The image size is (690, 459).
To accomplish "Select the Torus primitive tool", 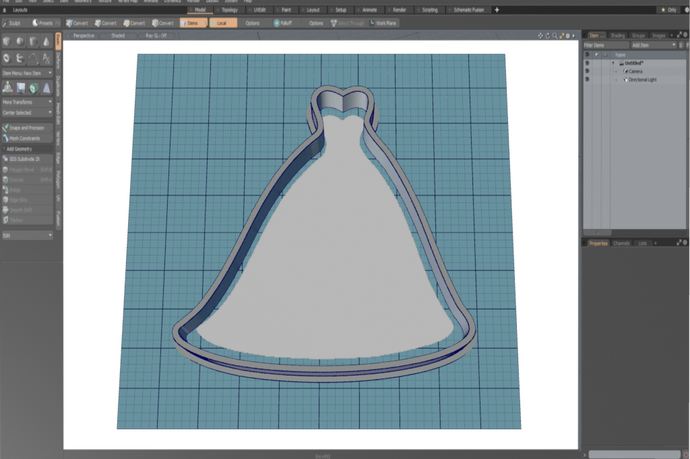I will pyautogui.click(x=7, y=58).
